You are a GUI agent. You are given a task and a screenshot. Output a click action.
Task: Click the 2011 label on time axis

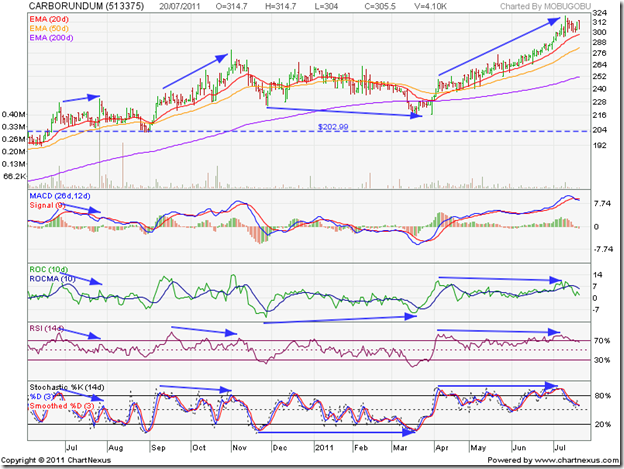point(324,448)
